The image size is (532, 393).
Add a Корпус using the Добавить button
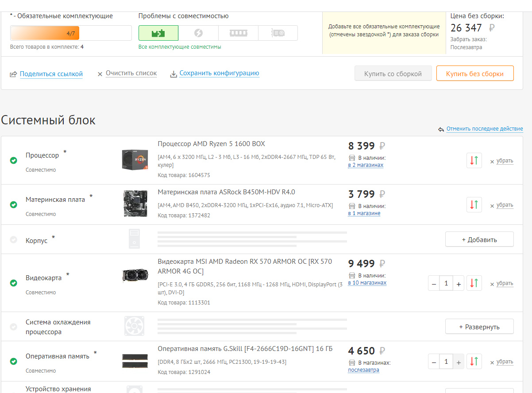click(479, 239)
